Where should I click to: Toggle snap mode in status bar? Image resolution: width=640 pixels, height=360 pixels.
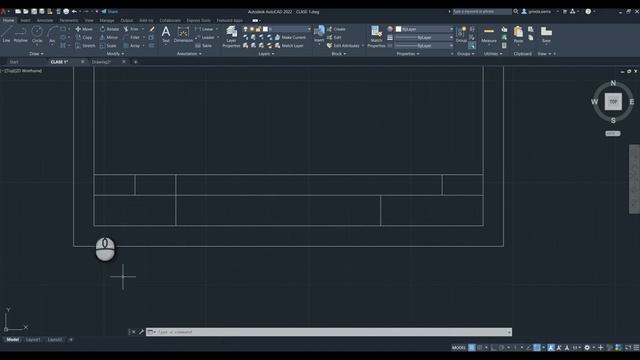click(x=480, y=347)
